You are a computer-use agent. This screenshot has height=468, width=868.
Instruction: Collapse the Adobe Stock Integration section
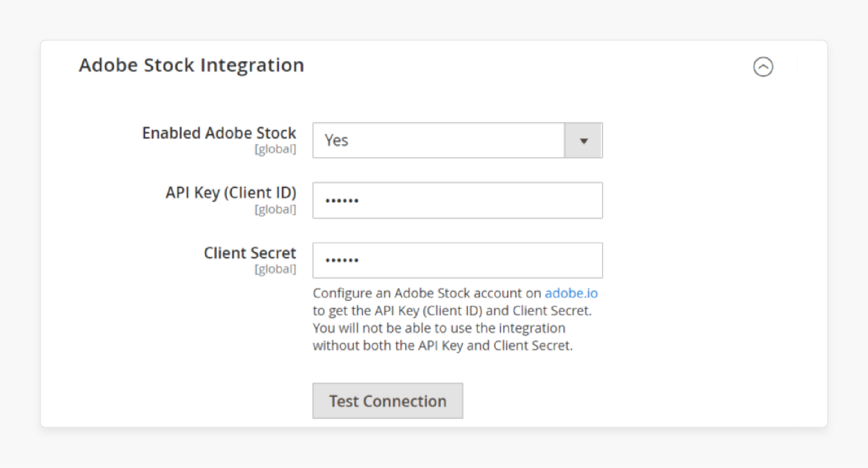point(763,66)
